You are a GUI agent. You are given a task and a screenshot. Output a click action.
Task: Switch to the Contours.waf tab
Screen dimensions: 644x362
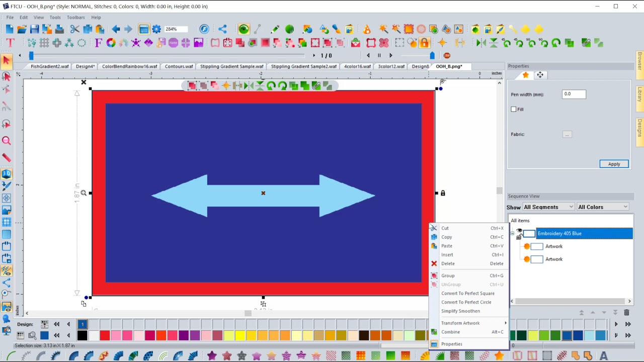[179, 66]
